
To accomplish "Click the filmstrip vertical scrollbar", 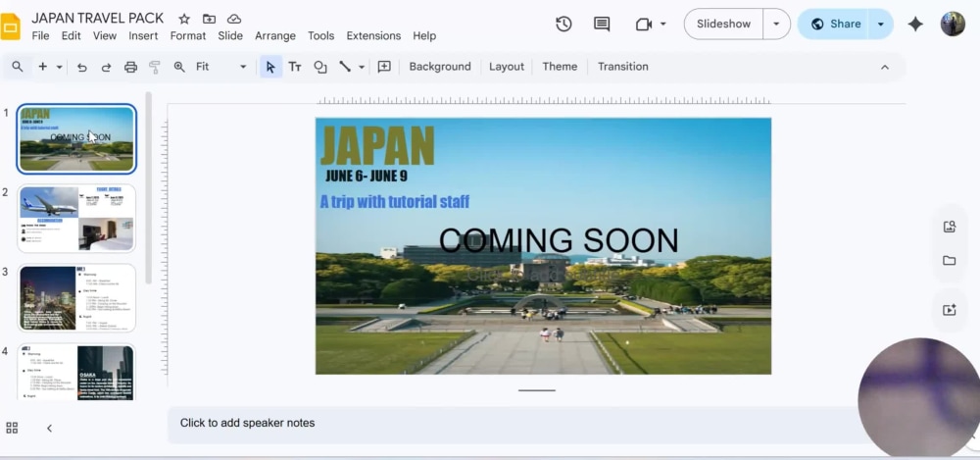I will 148,187.
